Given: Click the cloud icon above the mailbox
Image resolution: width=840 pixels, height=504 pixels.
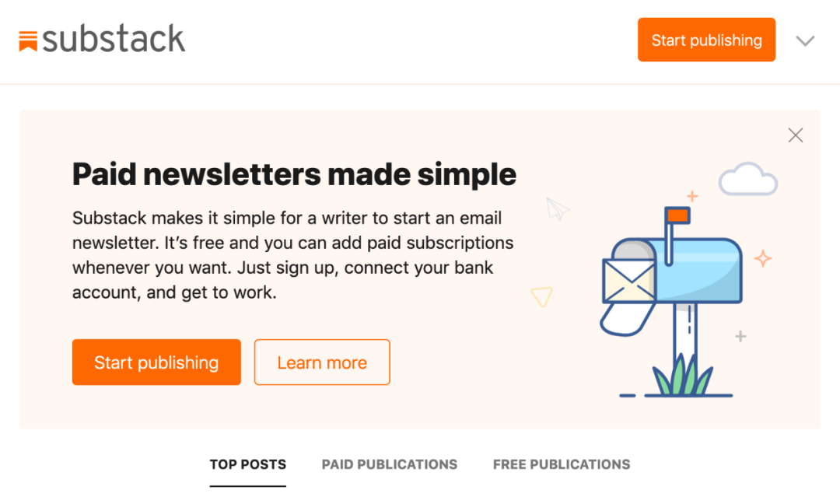Looking at the screenshot, I should click(x=747, y=180).
